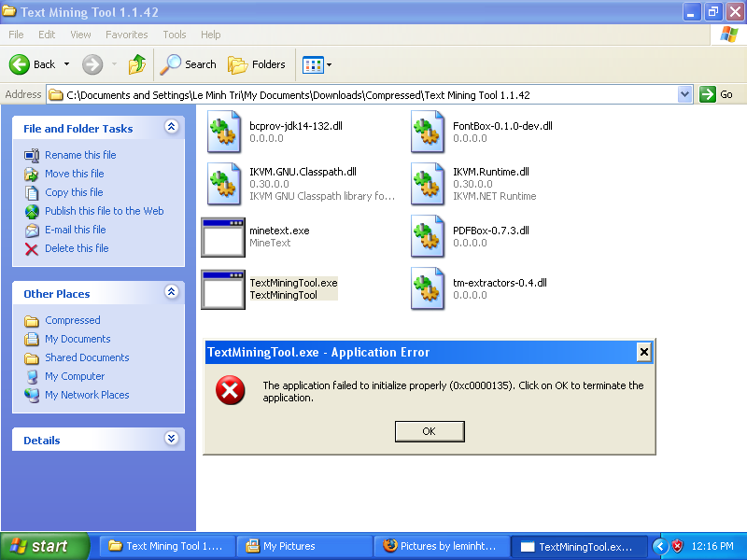Viewport: 747px width, 560px height.
Task: Expand hidden system tray icons
Action: point(660,546)
